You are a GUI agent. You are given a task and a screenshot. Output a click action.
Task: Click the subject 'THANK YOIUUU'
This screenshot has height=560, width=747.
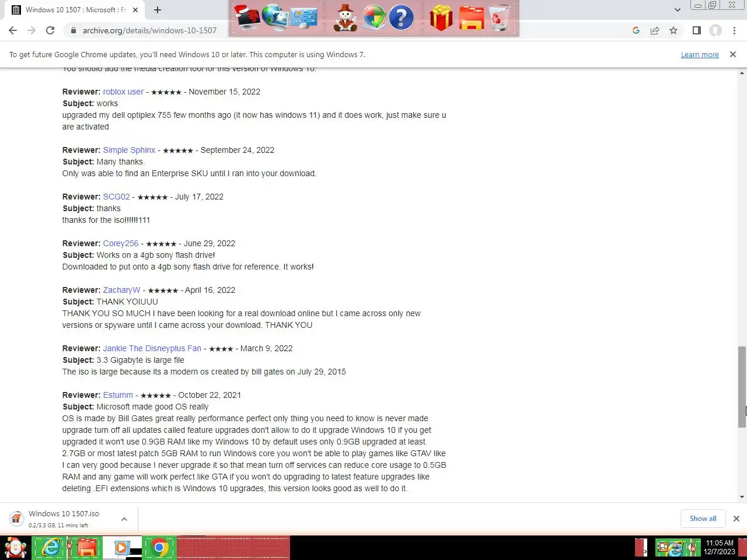point(127,302)
